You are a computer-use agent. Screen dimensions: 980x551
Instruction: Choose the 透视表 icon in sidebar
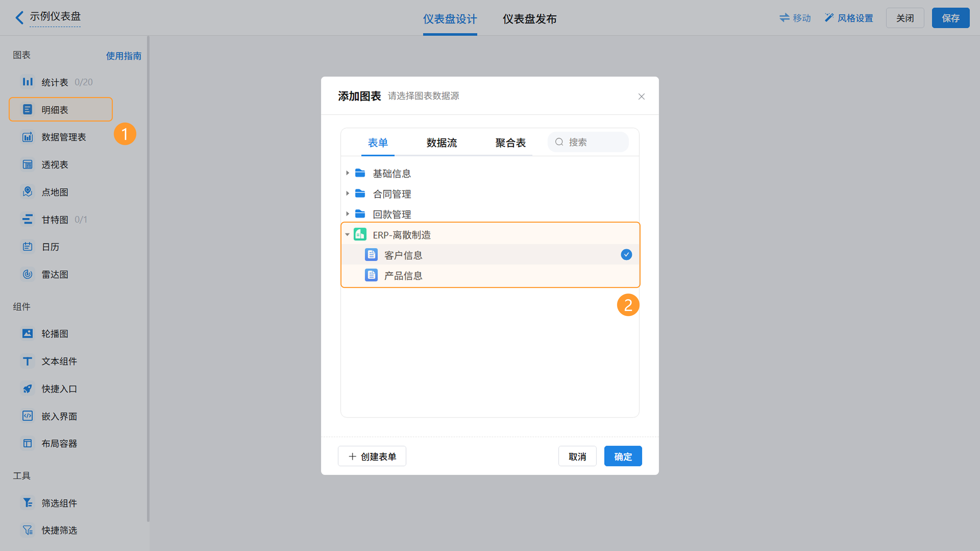tap(27, 164)
